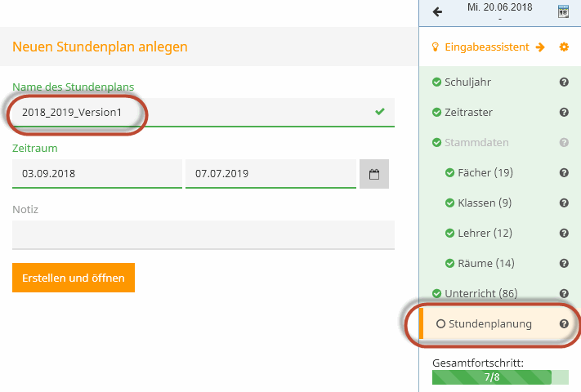Open the calendar icon beside the date header
581x392 pixels.
[x=563, y=11]
